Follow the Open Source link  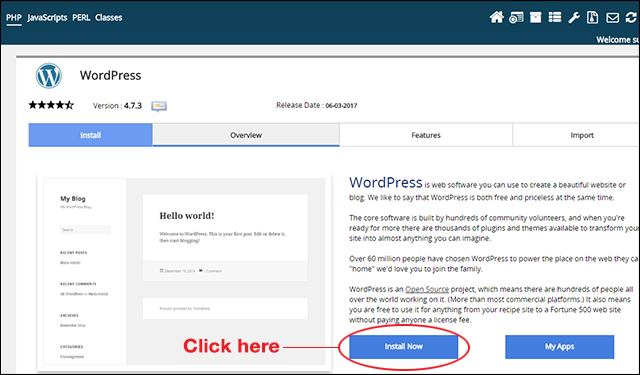(x=427, y=289)
